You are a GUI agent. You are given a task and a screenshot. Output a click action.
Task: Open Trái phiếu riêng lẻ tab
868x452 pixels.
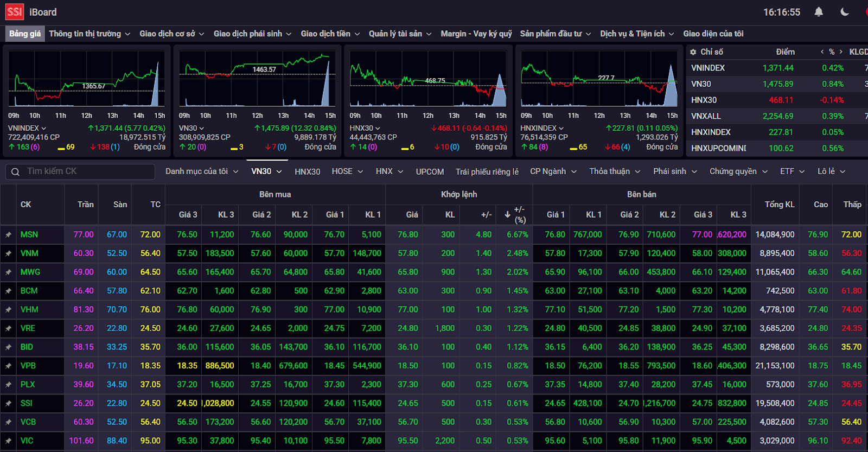(x=487, y=171)
